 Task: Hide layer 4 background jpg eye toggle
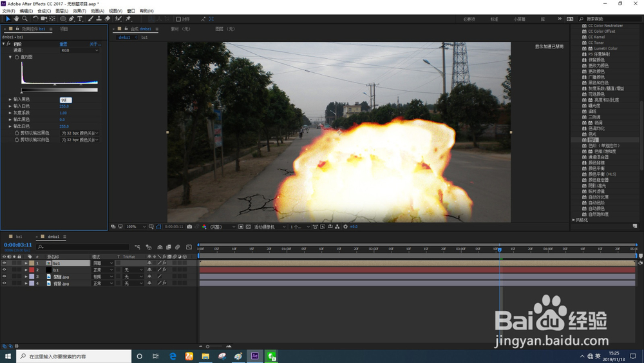click(x=4, y=283)
